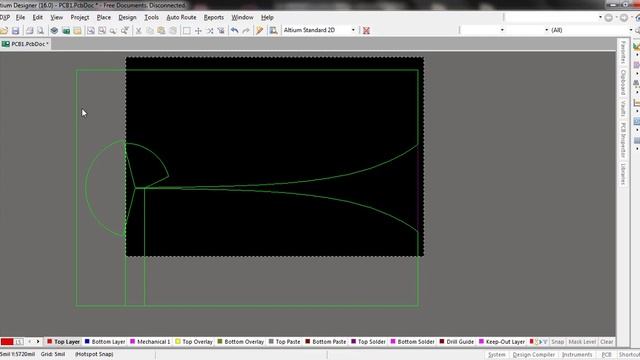Select objects inside area rectangle icon
Image resolution: width=640 pixels, height=360 pixels.
[187, 31]
